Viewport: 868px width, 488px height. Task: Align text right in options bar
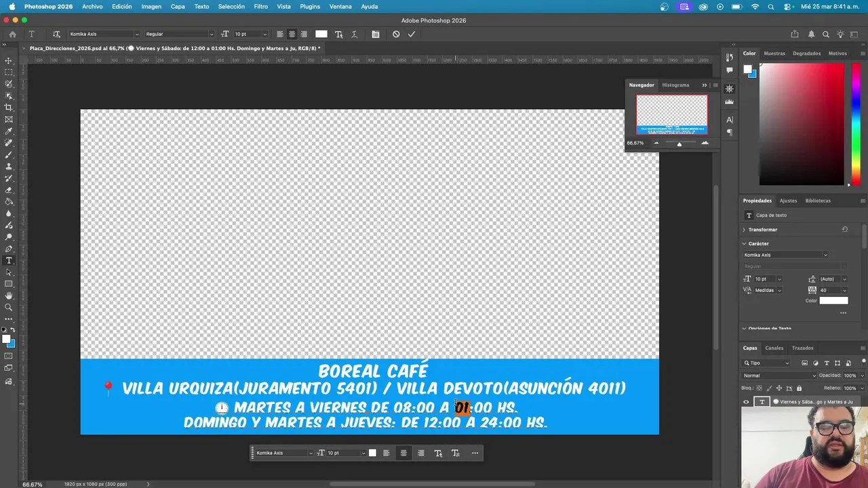(x=303, y=34)
